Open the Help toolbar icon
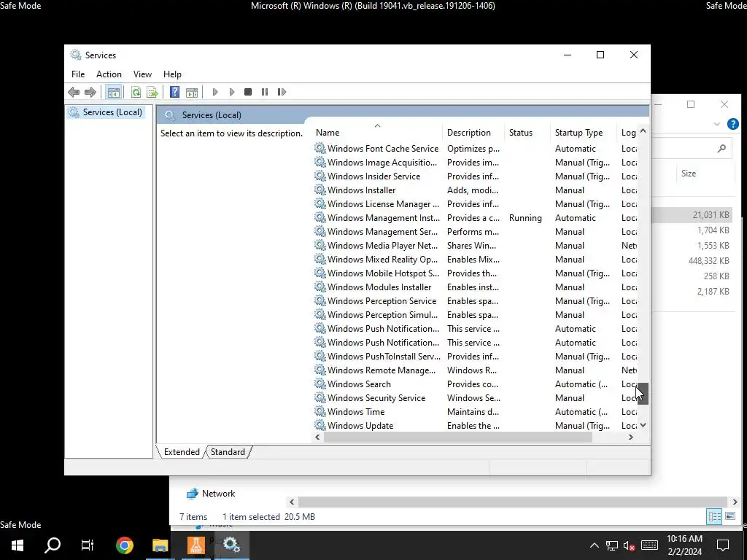747x560 pixels. tap(175, 92)
